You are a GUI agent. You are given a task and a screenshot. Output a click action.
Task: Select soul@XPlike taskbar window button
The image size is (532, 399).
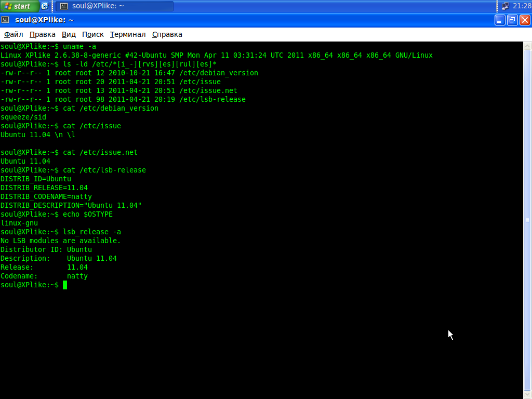click(x=115, y=6)
